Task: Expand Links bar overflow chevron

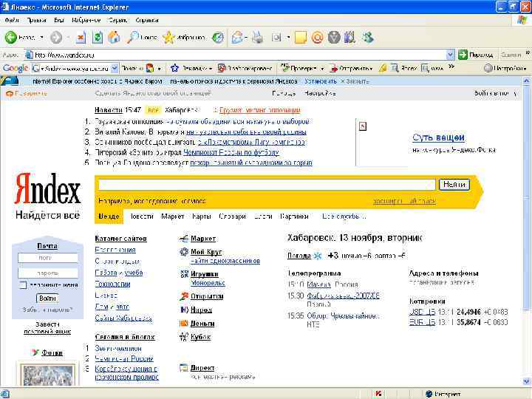Action: pos(528,53)
